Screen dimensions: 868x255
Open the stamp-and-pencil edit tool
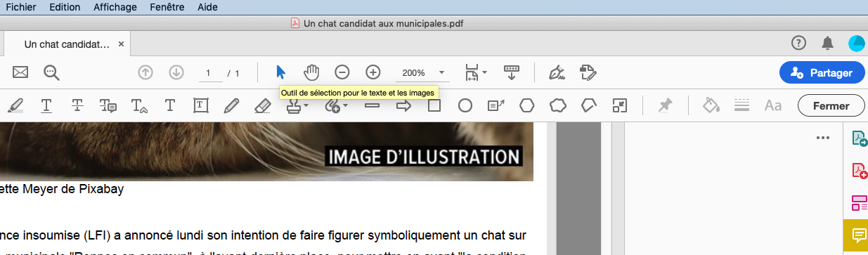pos(588,72)
